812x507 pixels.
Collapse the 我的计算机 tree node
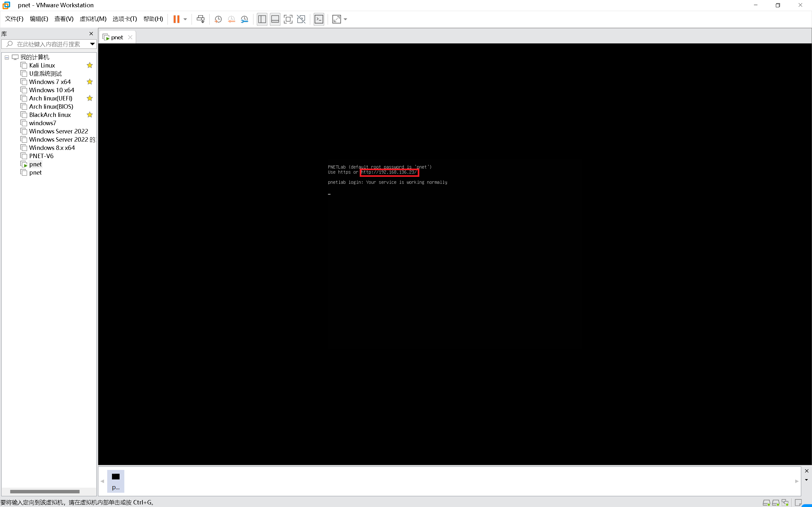point(7,57)
